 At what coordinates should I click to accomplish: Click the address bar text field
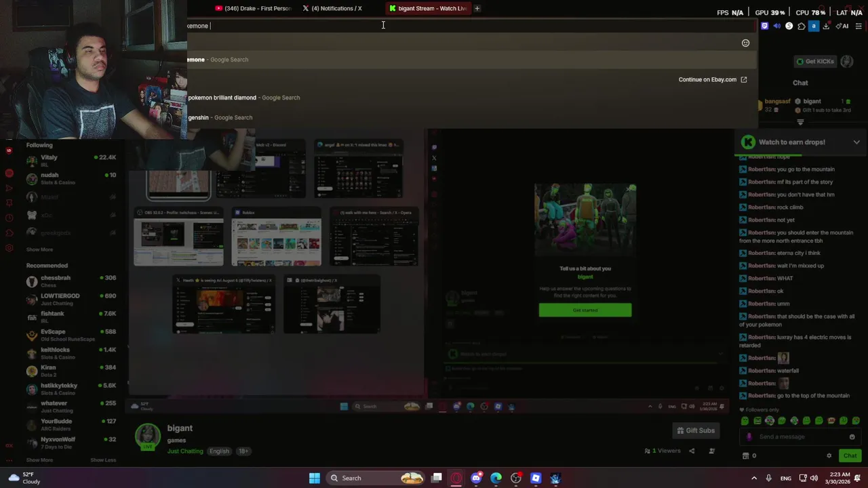click(x=472, y=26)
